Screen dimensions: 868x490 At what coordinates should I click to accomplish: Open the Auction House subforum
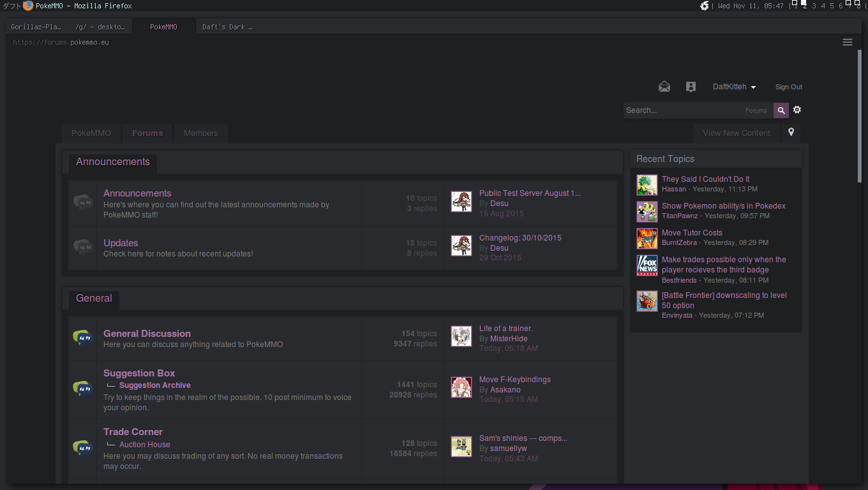tap(145, 445)
